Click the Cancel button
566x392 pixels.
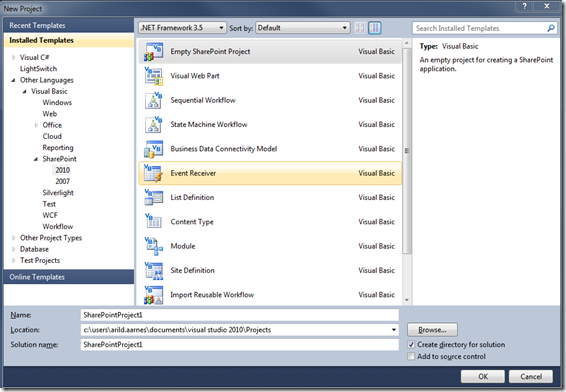click(x=531, y=376)
